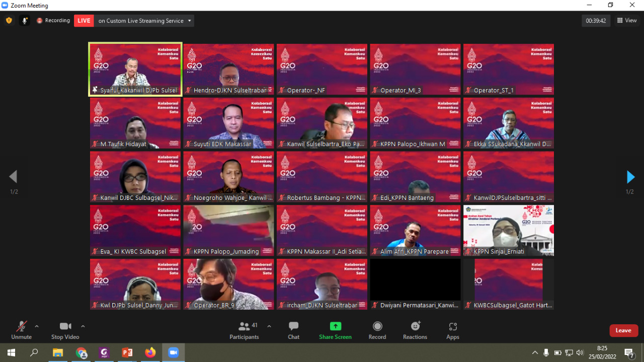
Task: Open the Reactions menu
Action: click(415, 330)
